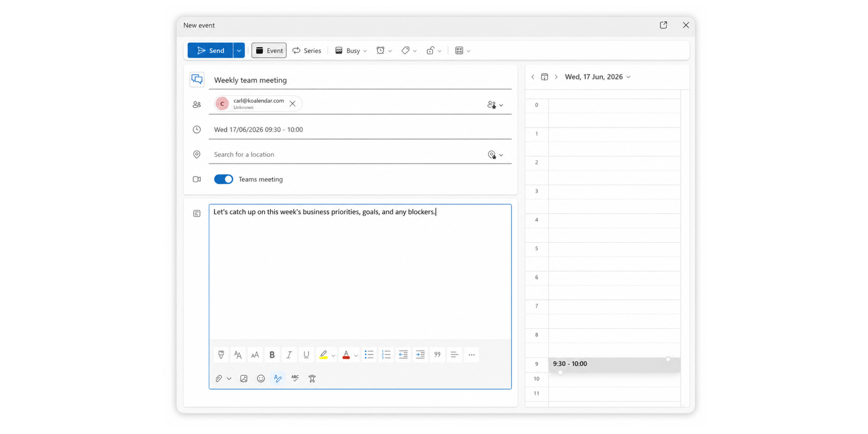Click Increase indent icon
The image size is (868, 434).
coord(420,355)
